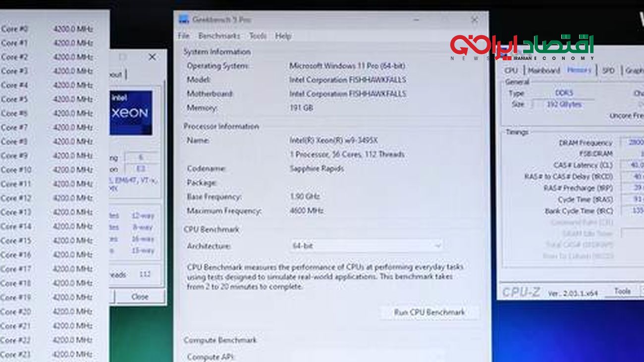The height and width of the screenshot is (362, 644).
Task: Select the Memory tab in CPU-Z
Action: coord(579,71)
